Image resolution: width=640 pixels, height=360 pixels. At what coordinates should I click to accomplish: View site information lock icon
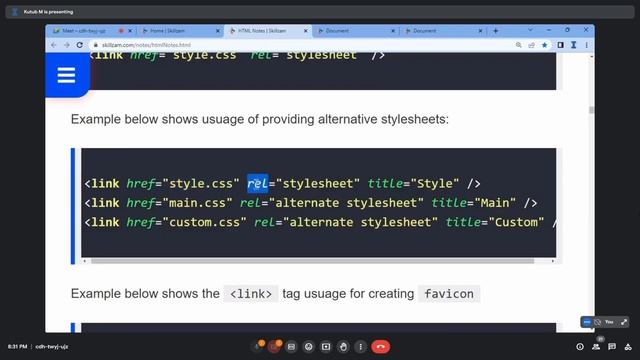(96, 45)
